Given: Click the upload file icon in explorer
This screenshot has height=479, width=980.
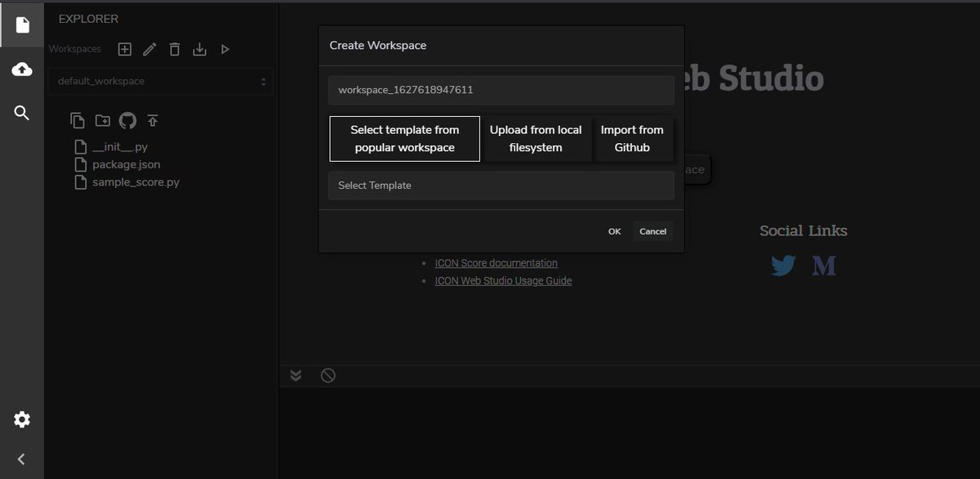Looking at the screenshot, I should point(153,121).
